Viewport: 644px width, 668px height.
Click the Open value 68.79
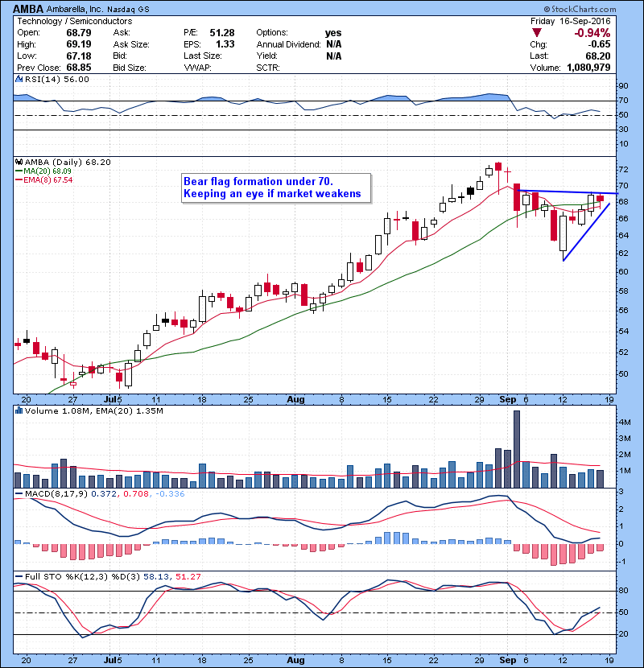(x=79, y=33)
